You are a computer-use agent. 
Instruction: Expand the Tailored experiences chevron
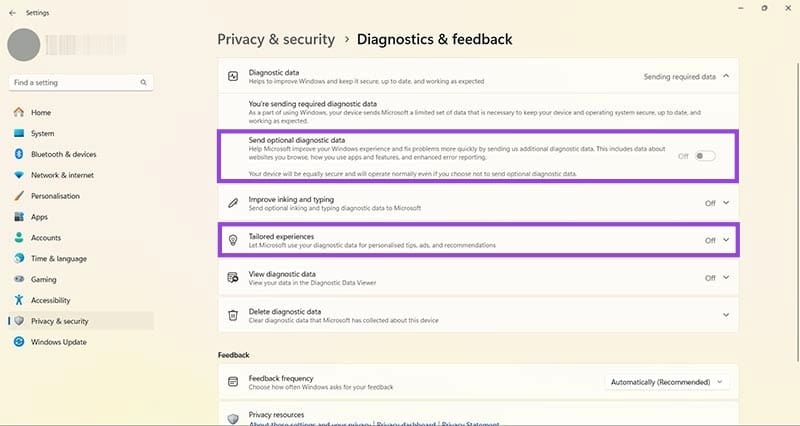click(x=726, y=240)
